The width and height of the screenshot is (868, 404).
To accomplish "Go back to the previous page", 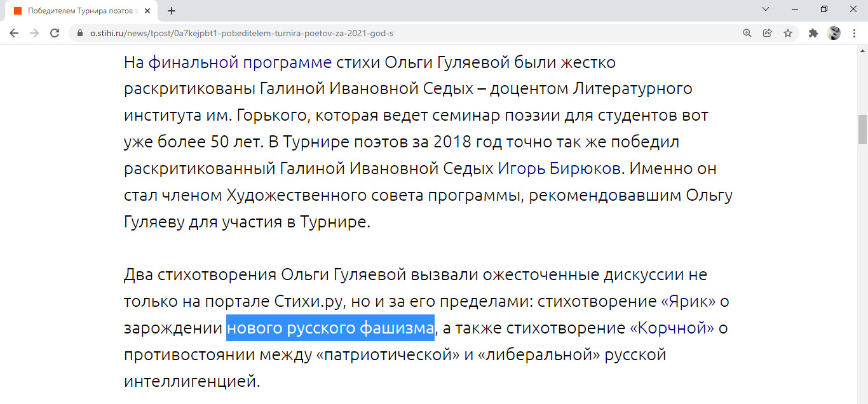I will pos(14,33).
